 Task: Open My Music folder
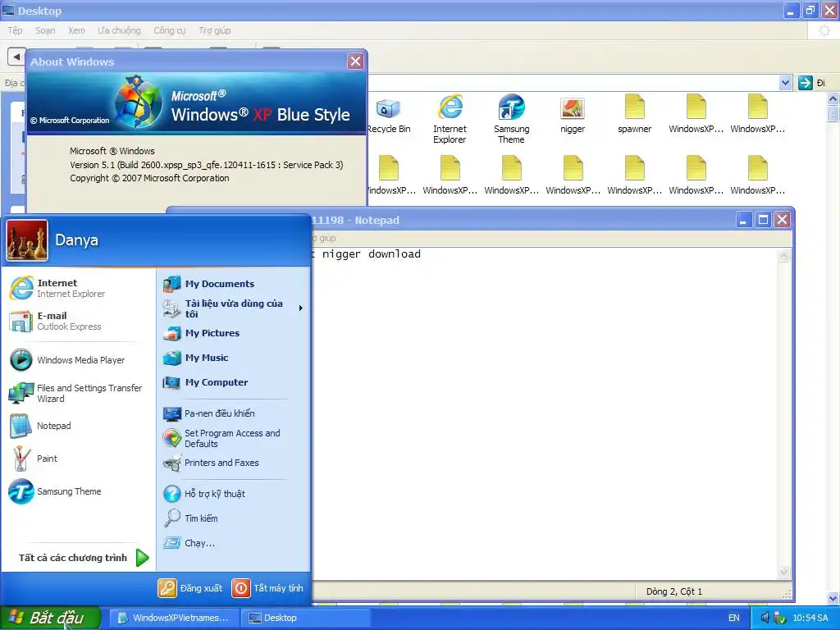pos(196,358)
